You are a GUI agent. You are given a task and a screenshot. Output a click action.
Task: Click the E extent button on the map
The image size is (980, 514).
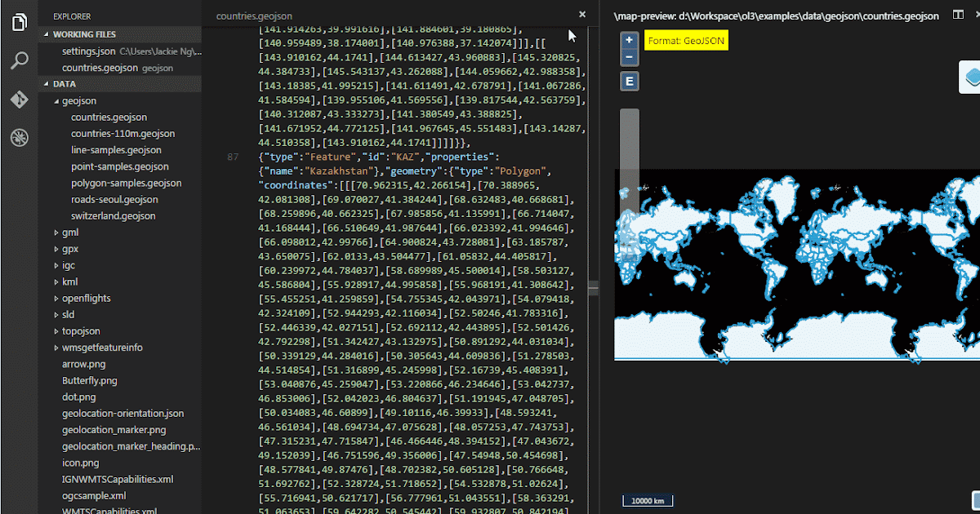(628, 82)
